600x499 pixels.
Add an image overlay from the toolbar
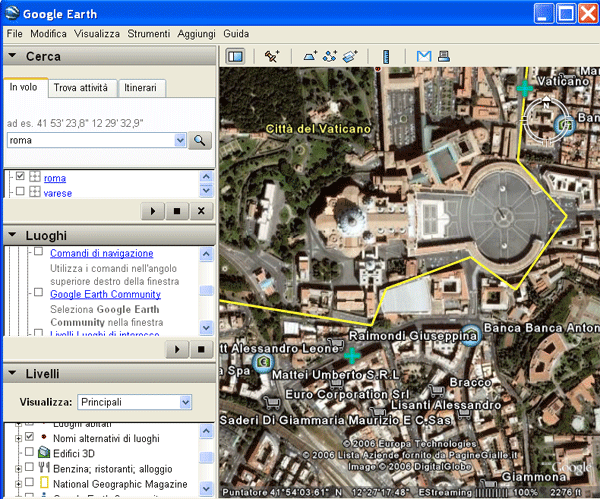click(350, 56)
